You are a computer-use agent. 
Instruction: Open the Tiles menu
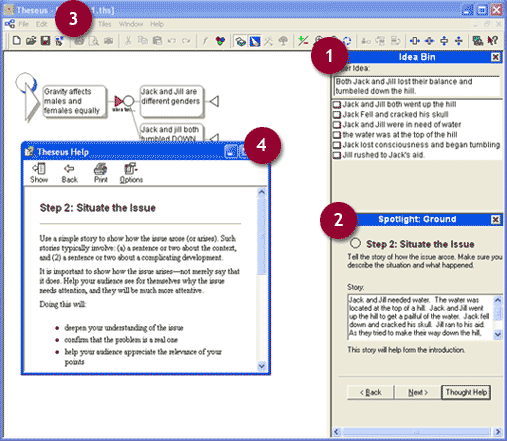coord(105,24)
